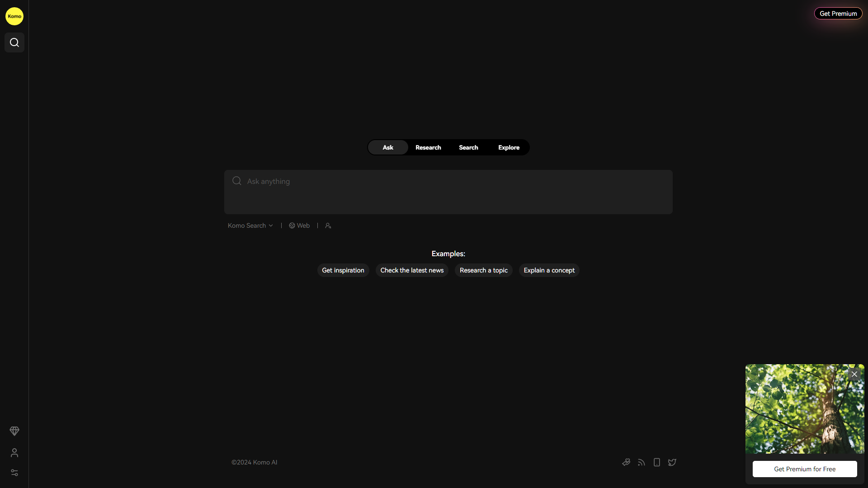Select the search icon in the sidebar
868x488 pixels.
tap(14, 42)
